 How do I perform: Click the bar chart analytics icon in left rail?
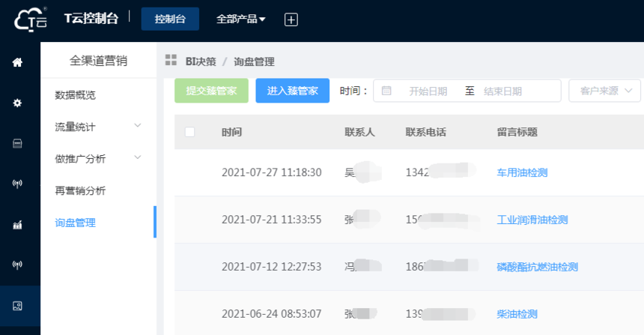17,225
